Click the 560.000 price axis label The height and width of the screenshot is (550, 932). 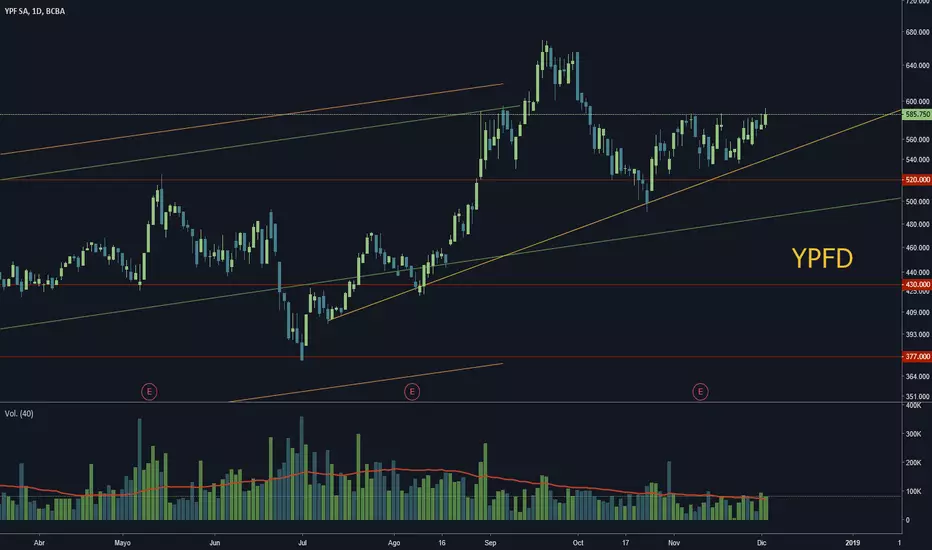click(917, 140)
